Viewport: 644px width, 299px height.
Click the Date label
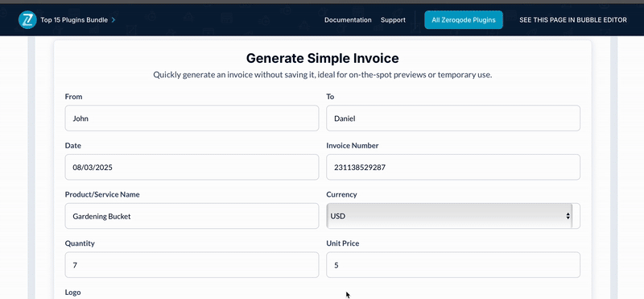click(72, 146)
